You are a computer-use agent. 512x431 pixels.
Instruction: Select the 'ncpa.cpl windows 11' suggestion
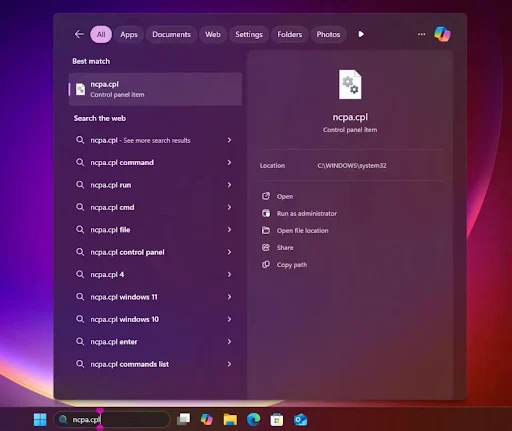(155, 297)
